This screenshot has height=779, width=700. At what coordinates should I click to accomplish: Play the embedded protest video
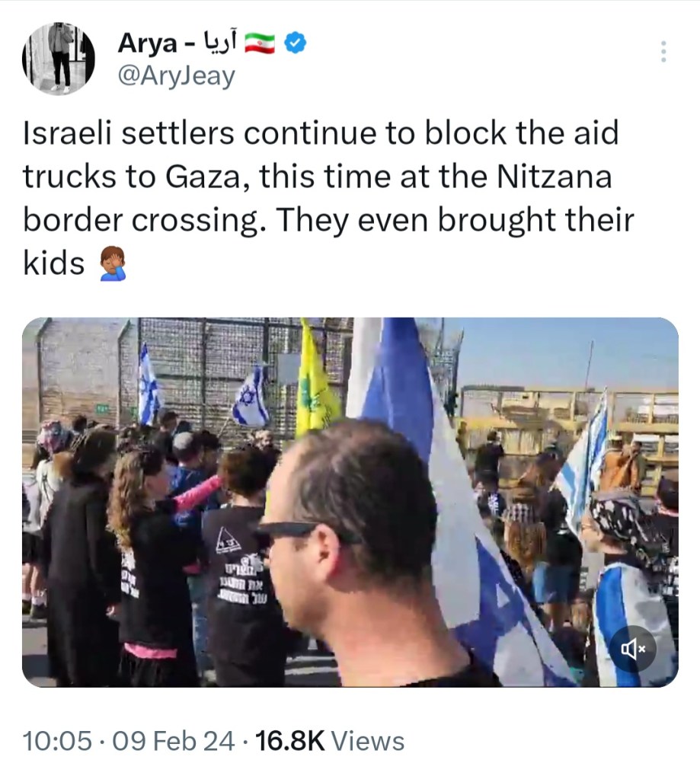coord(350,503)
